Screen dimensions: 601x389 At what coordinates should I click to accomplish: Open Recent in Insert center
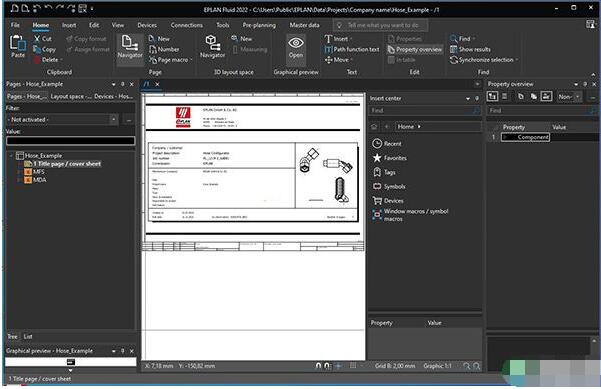coord(387,144)
